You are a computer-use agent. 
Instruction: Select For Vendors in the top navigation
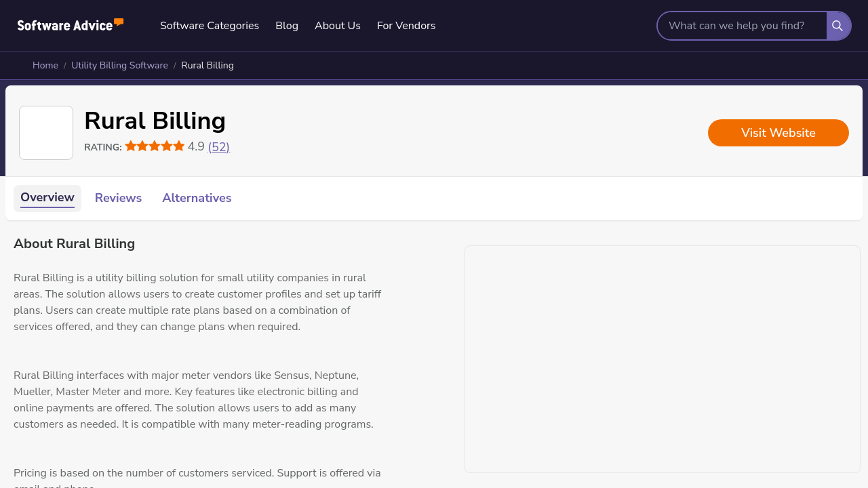click(x=406, y=26)
